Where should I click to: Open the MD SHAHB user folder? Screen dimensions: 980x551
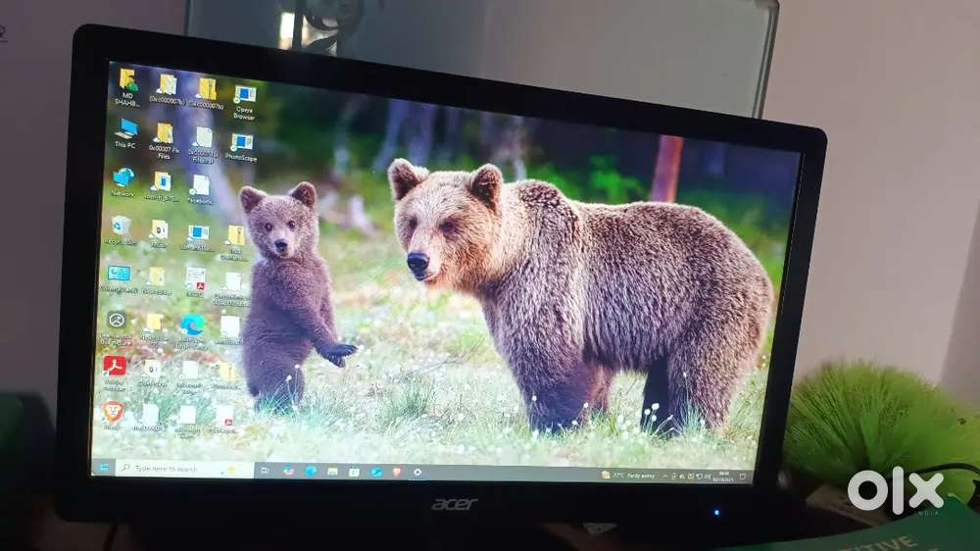[127, 82]
